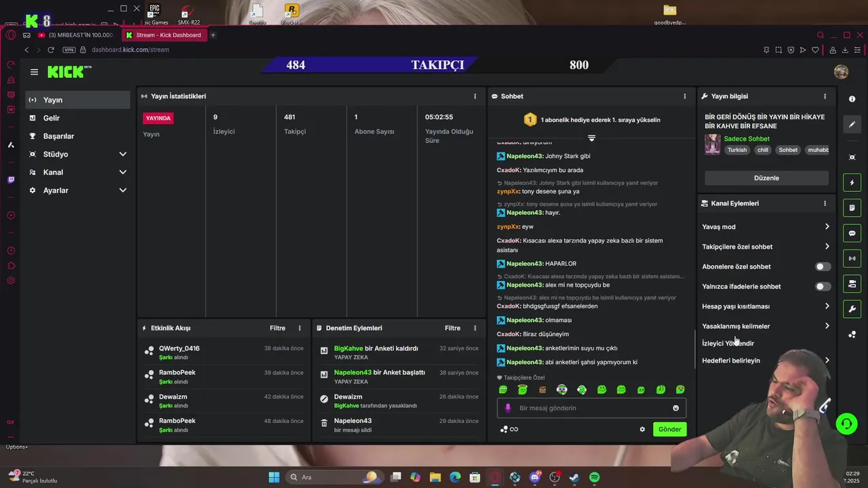This screenshot has height=488, width=868.
Task: Open a new browser tab
Action: click(x=213, y=35)
